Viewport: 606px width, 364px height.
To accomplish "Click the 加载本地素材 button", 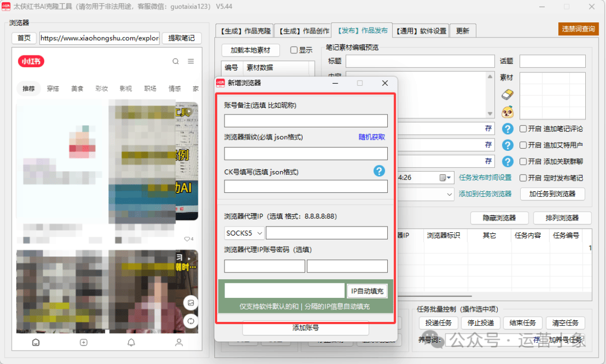I will pyautogui.click(x=250, y=50).
